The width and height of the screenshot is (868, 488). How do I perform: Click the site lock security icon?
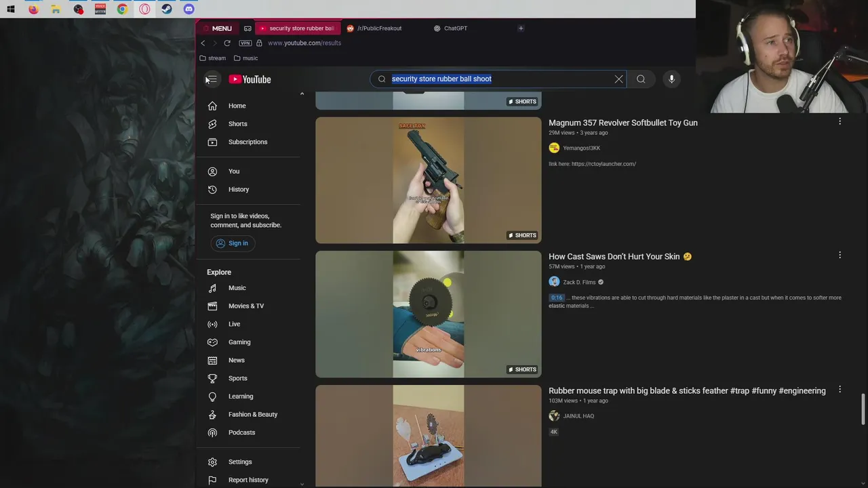[259, 43]
